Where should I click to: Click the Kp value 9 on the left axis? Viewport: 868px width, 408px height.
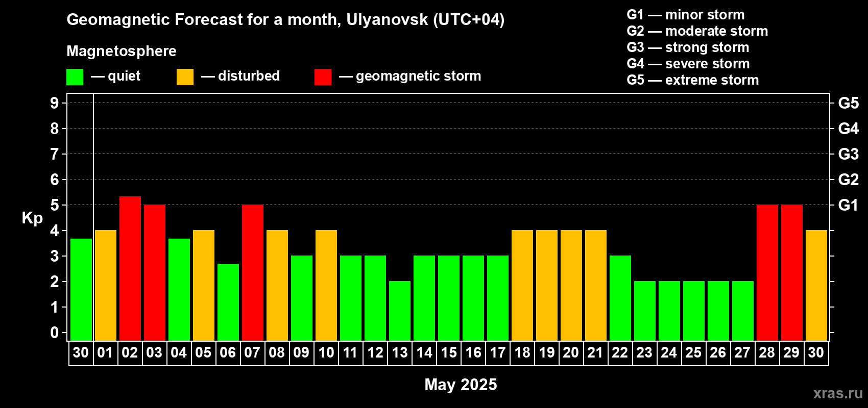tap(55, 103)
